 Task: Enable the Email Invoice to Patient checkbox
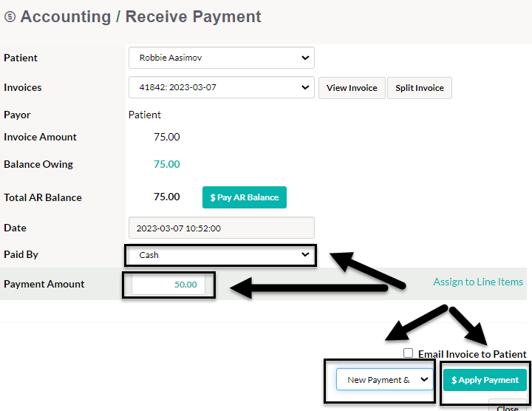coord(408,353)
